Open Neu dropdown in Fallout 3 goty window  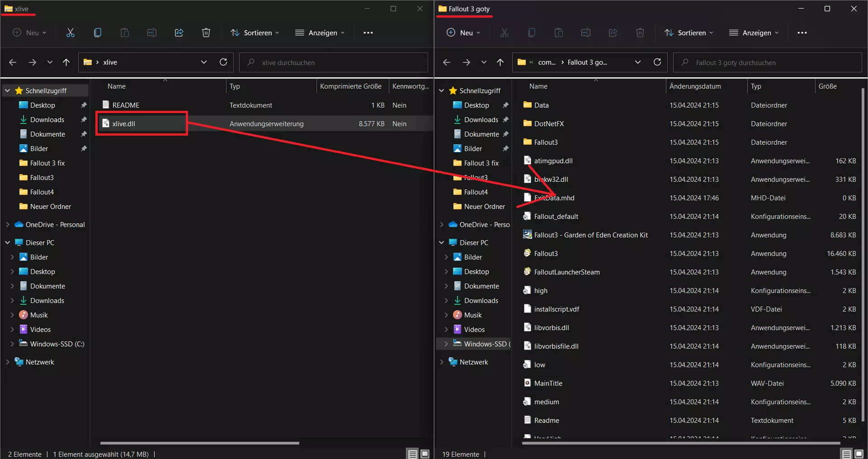click(463, 33)
